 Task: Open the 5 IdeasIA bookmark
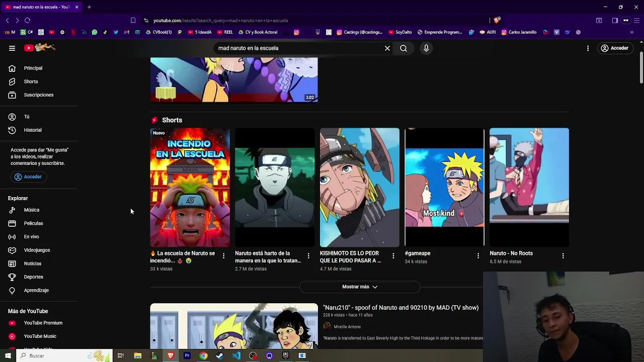[199, 32]
